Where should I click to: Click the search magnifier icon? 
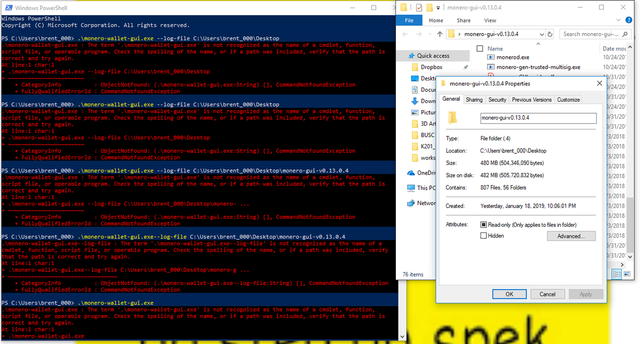coord(625,34)
